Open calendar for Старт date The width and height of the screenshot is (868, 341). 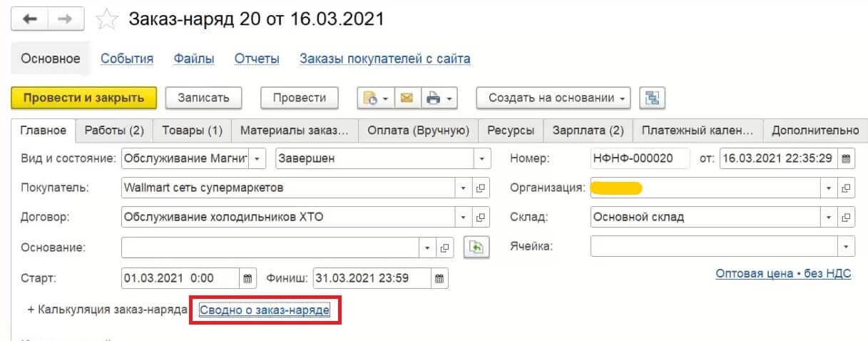tap(247, 278)
